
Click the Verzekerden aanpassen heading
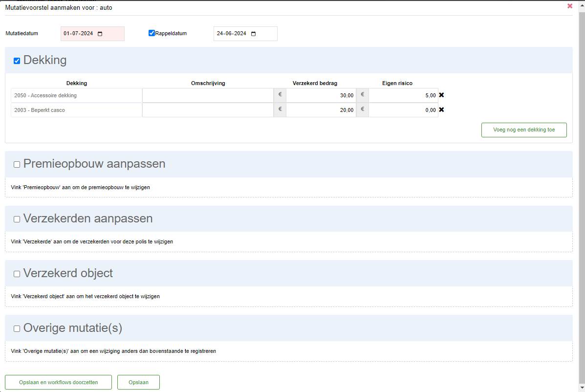(x=88, y=218)
